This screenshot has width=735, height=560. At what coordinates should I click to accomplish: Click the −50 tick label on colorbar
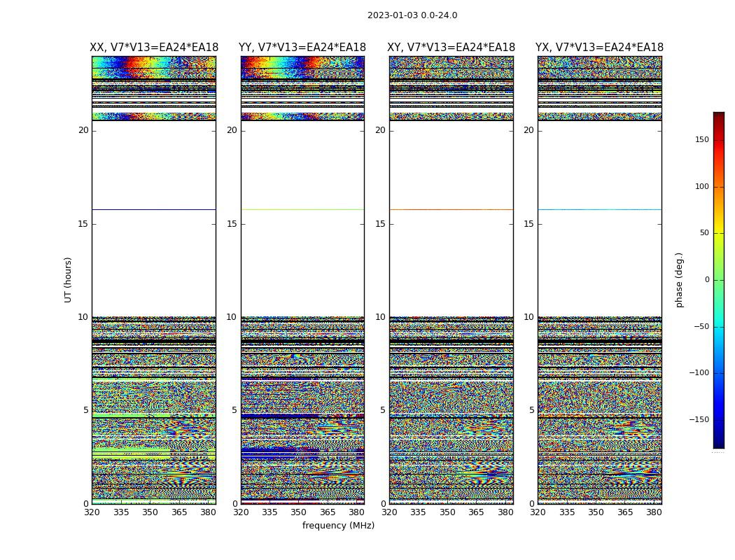[701, 327]
